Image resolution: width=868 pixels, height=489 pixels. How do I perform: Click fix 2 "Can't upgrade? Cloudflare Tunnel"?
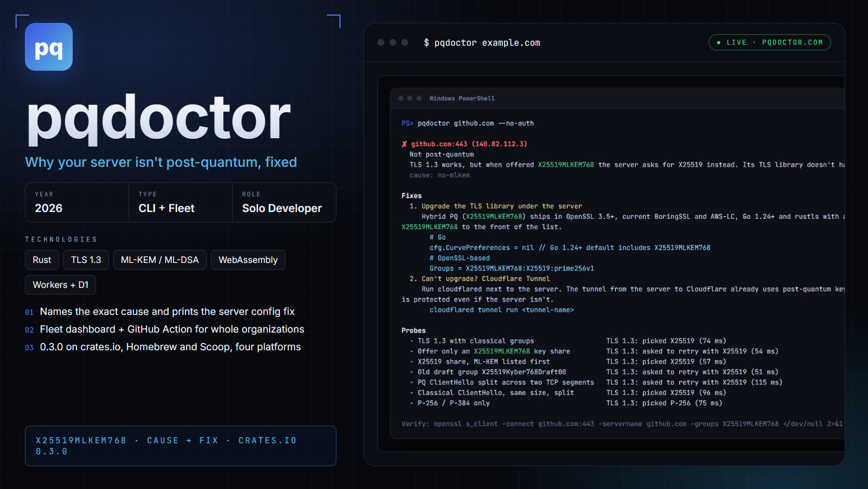click(x=480, y=279)
